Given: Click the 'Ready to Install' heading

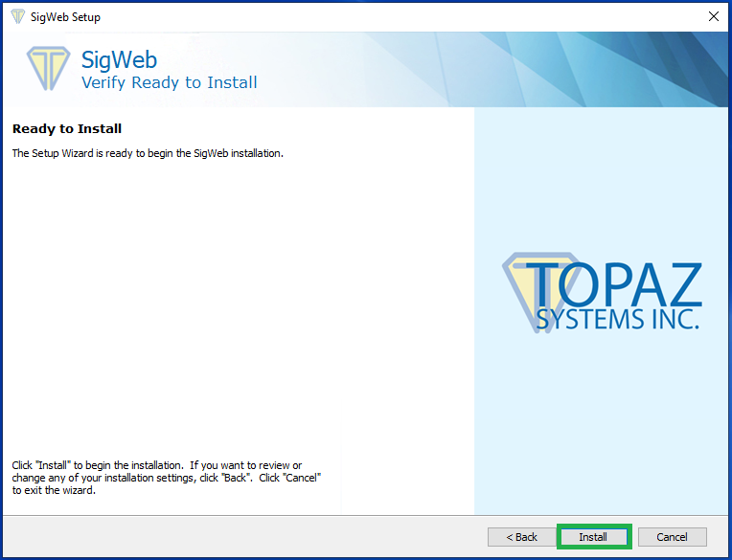Looking at the screenshot, I should click(x=67, y=128).
